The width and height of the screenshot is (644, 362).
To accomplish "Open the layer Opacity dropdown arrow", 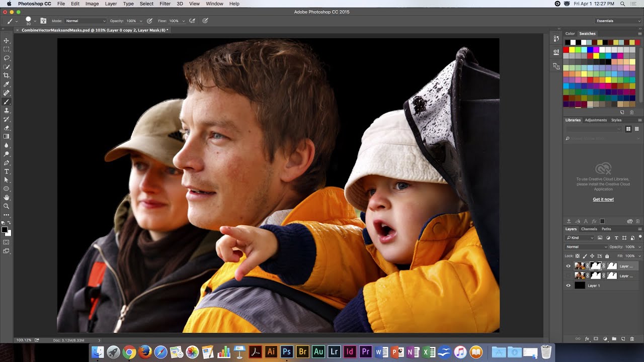I will coord(639,247).
